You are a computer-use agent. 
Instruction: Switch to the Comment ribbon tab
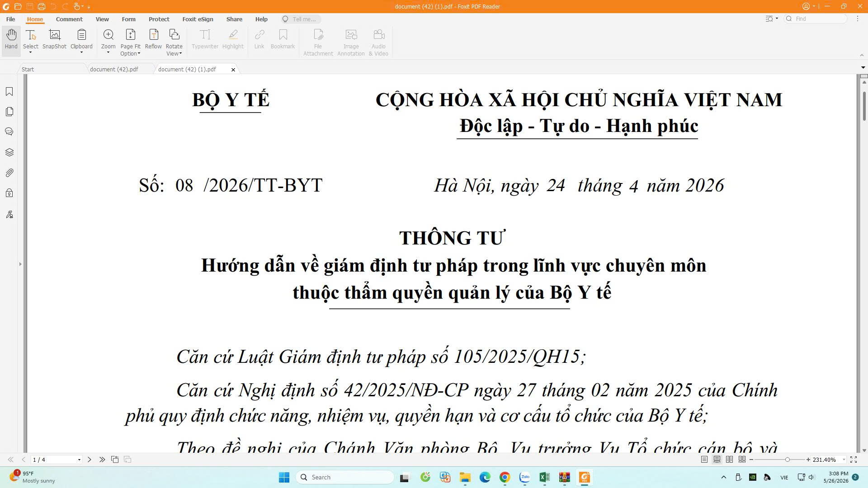click(x=69, y=19)
